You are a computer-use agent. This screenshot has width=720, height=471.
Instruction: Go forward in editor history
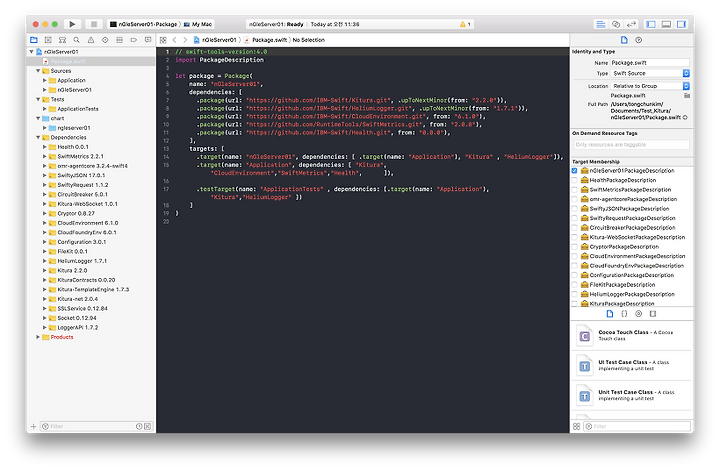coord(185,40)
